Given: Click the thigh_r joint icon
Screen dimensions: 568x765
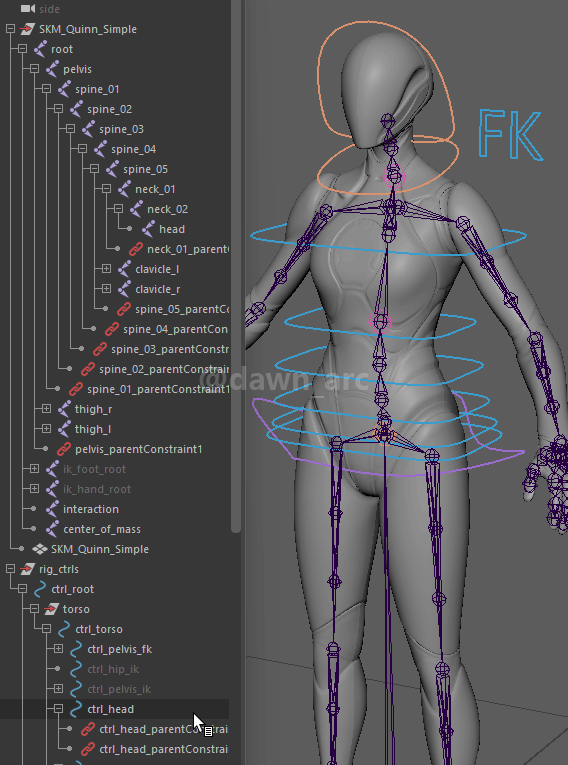Looking at the screenshot, I should (64, 409).
